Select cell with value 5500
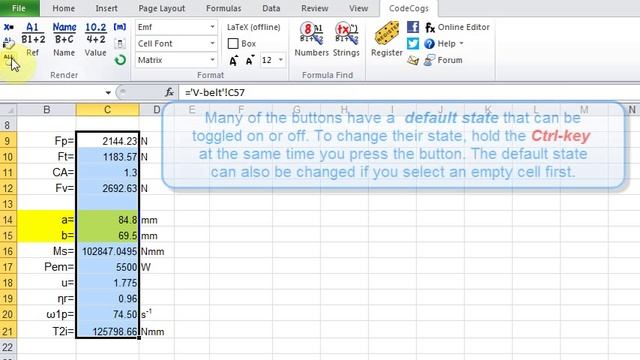 (107, 267)
